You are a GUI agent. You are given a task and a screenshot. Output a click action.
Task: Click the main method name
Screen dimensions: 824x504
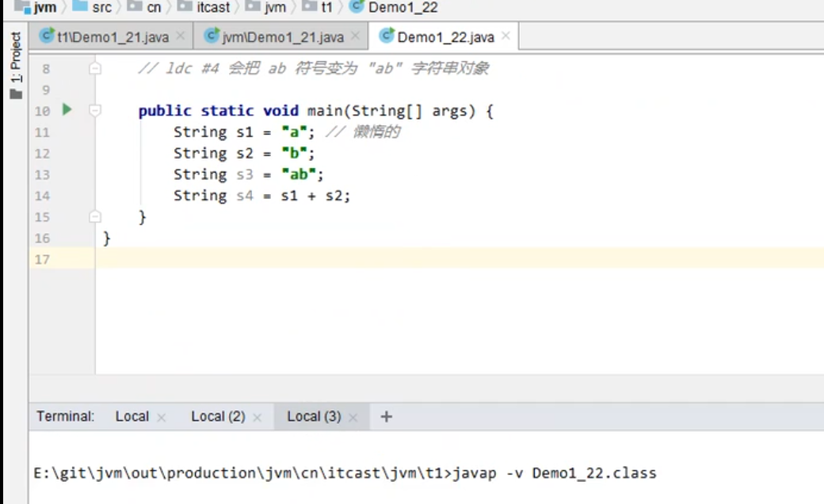325,111
